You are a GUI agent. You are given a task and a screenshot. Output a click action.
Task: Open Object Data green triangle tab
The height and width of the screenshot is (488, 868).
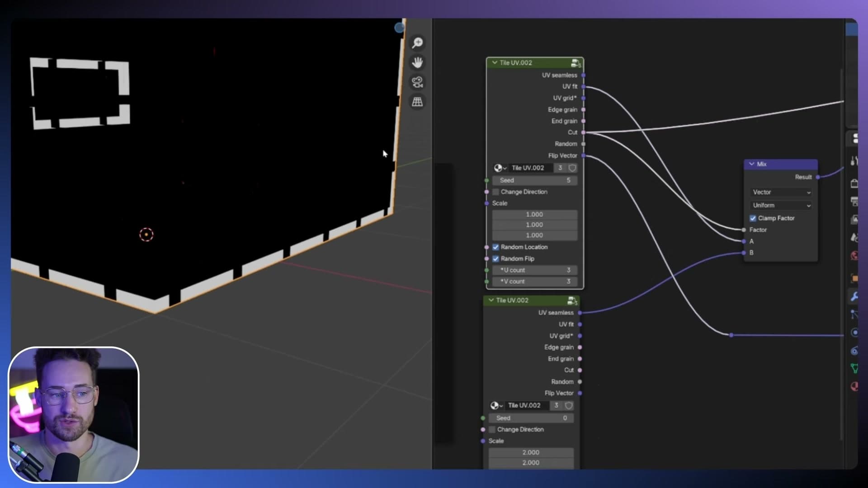[x=854, y=369]
